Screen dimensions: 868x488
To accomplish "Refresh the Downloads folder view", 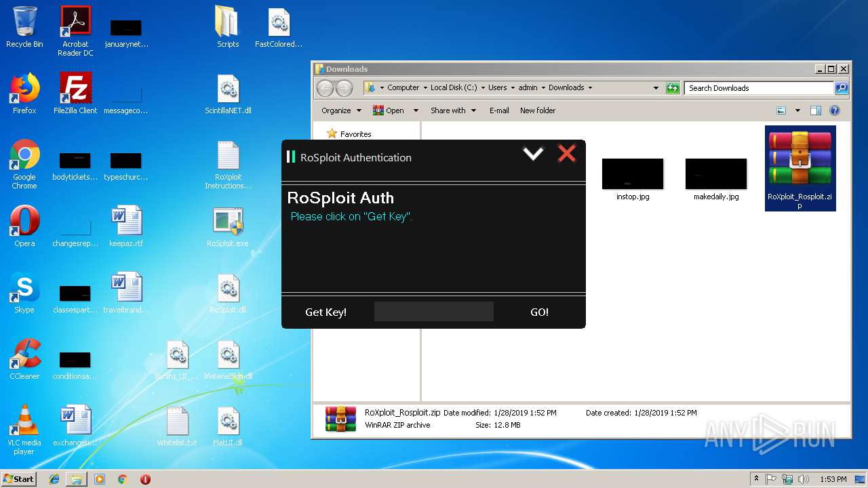I will 673,87.
